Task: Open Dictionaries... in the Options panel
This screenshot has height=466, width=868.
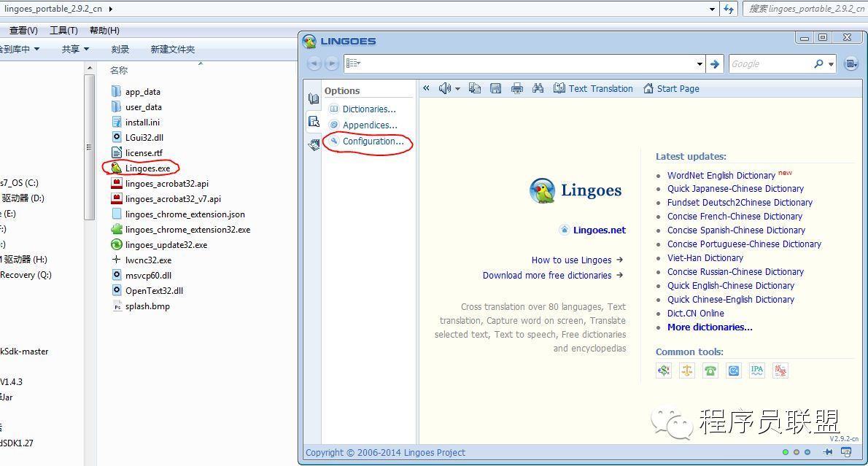Action: click(x=369, y=109)
